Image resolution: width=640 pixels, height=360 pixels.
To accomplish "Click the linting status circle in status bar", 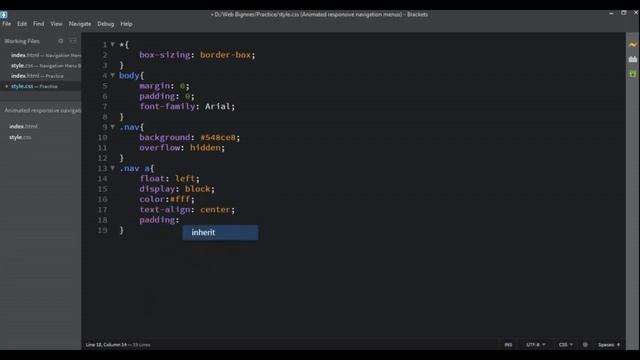I will tap(585, 344).
